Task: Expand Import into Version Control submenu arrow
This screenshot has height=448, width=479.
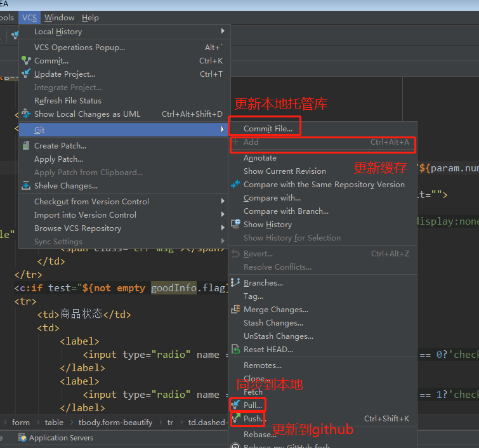Action: coord(223,214)
